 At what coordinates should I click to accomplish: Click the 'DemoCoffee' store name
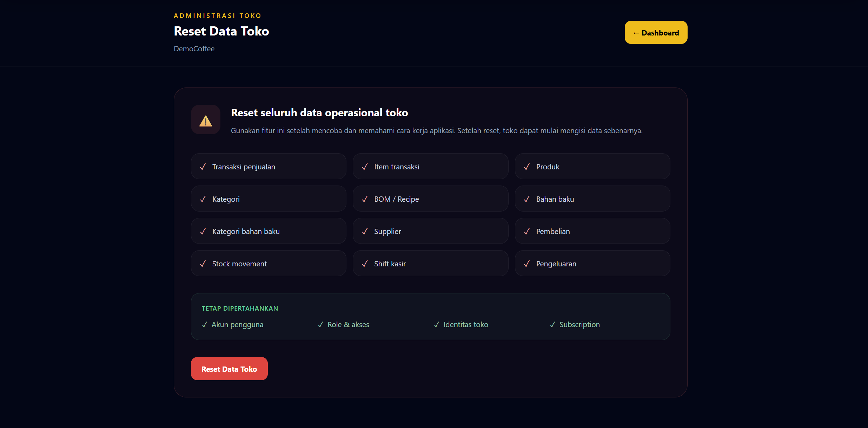coord(194,48)
